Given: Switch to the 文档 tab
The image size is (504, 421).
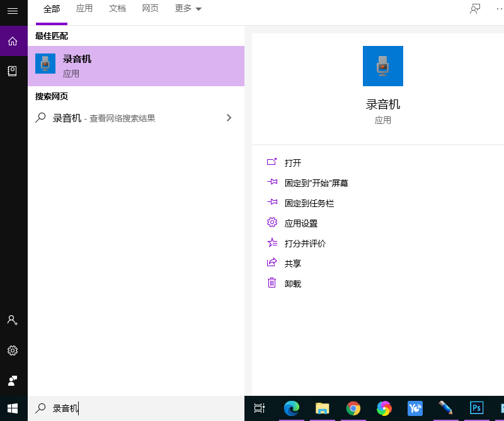Looking at the screenshot, I should [117, 9].
